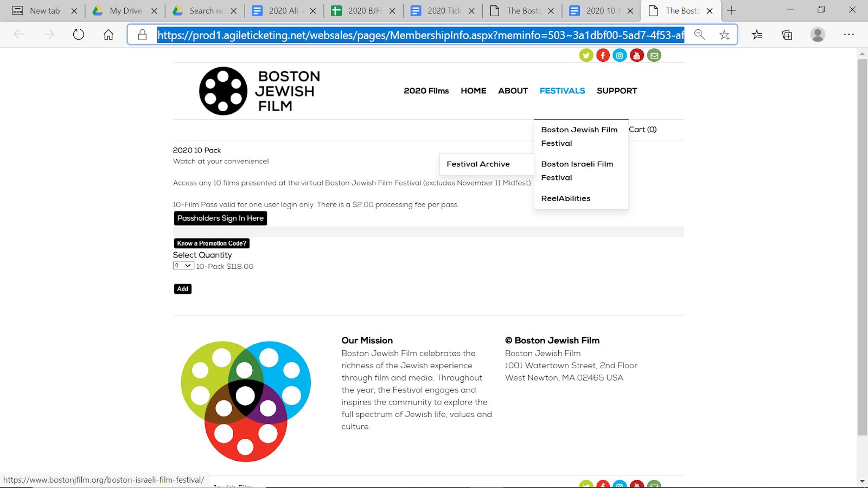Open the zoom magnifier icon in the address bar

[700, 35]
